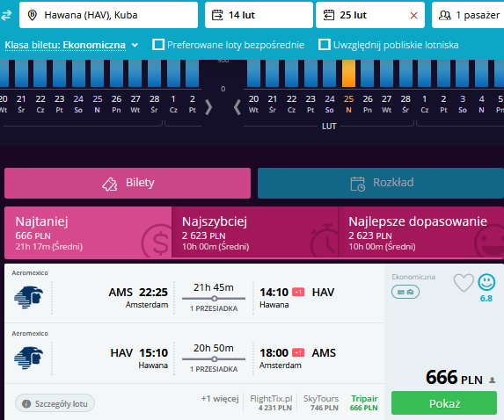Click the calendar-clock icon in Rozkład tab
504x420 pixels.
[x=357, y=184]
